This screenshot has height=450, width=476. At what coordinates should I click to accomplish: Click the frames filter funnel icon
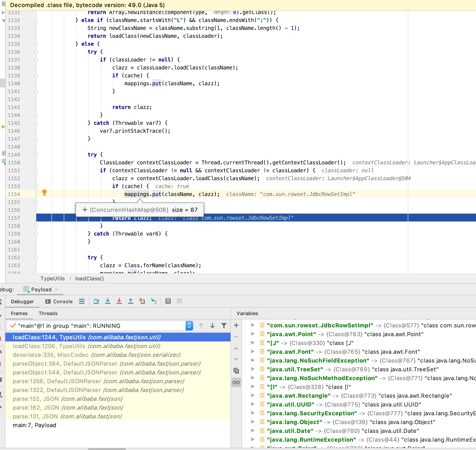coord(224,325)
